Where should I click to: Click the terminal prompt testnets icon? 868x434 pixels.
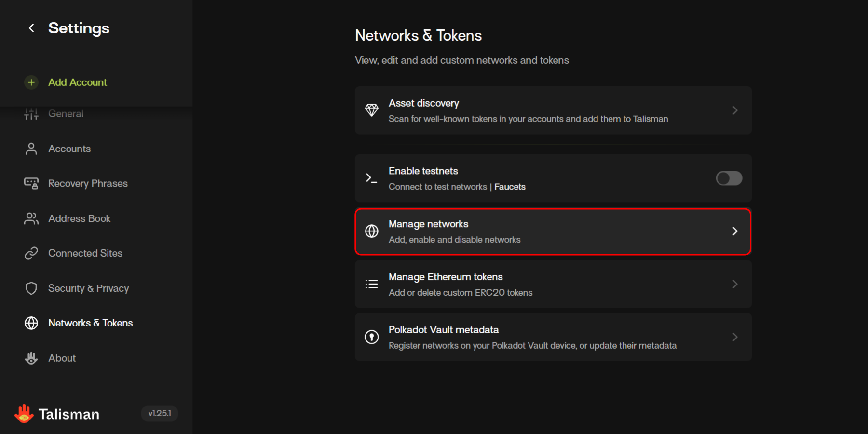(371, 178)
